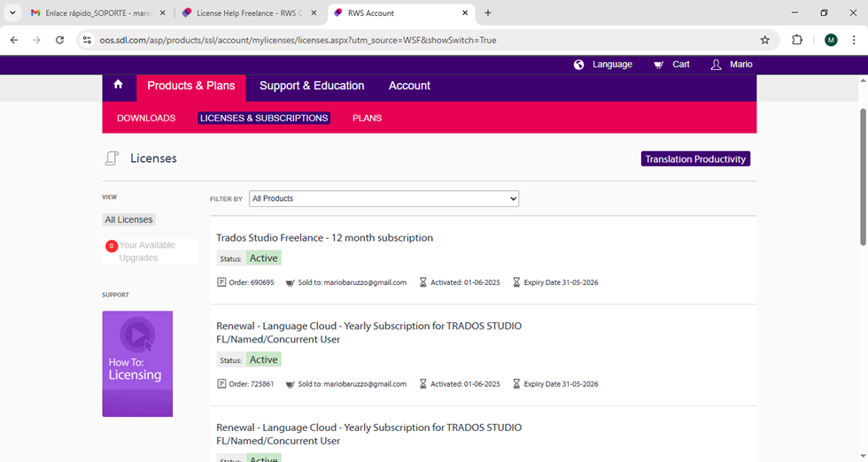Click hourglass icon beside Activated for order 725861
The image size is (868, 462).
click(423, 384)
